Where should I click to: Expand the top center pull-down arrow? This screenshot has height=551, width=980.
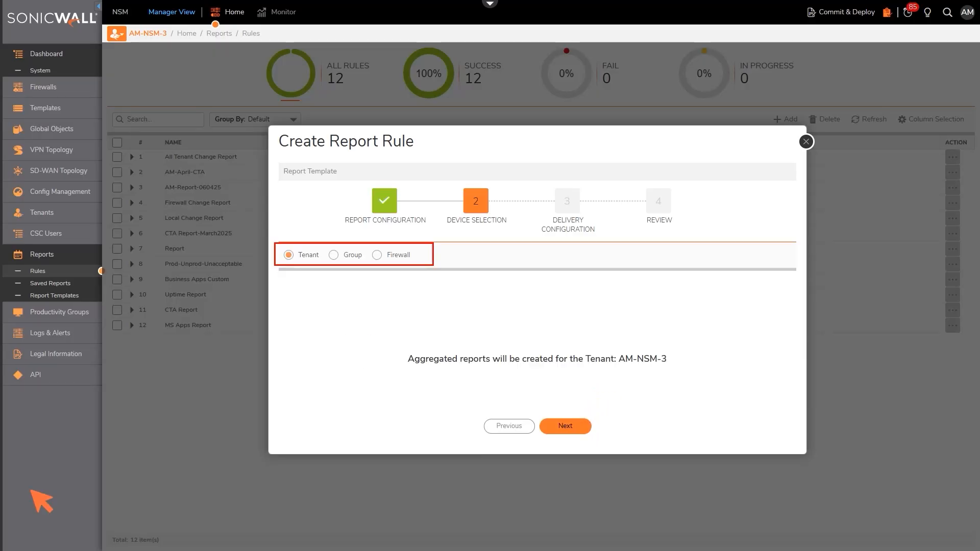pyautogui.click(x=489, y=4)
